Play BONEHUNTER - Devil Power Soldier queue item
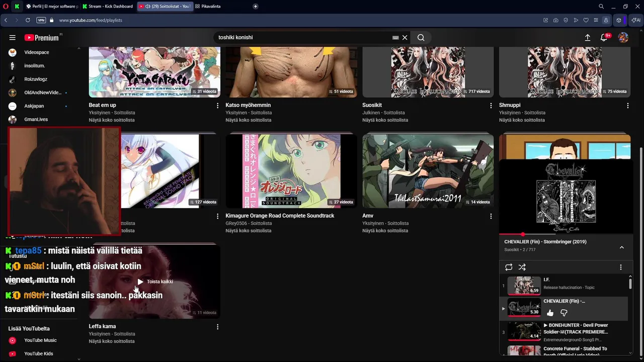Image resolution: width=644 pixels, height=362 pixels. pyautogui.click(x=563, y=332)
